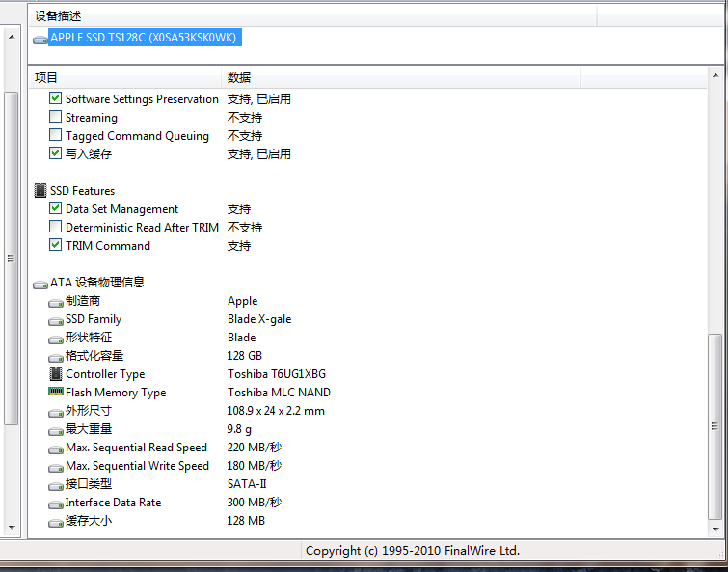Click the 220 MB/秒 read speed value
This screenshot has height=572, width=728.
(x=255, y=448)
